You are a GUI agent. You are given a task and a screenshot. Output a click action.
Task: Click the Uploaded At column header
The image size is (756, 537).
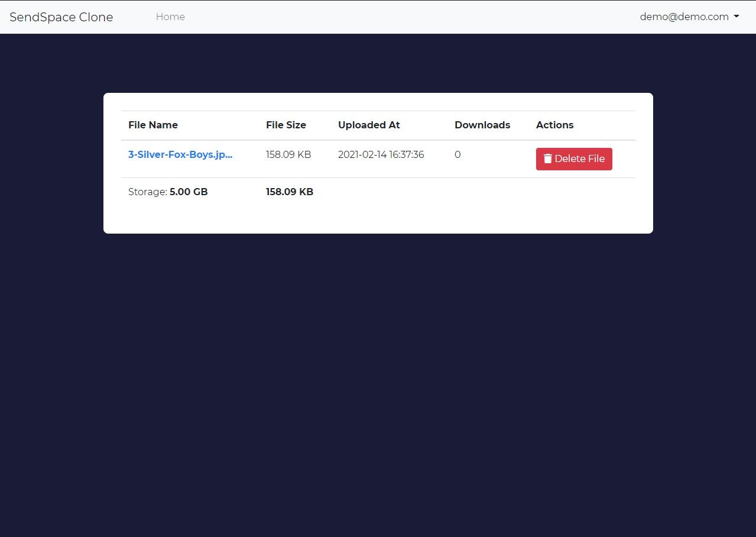click(369, 125)
